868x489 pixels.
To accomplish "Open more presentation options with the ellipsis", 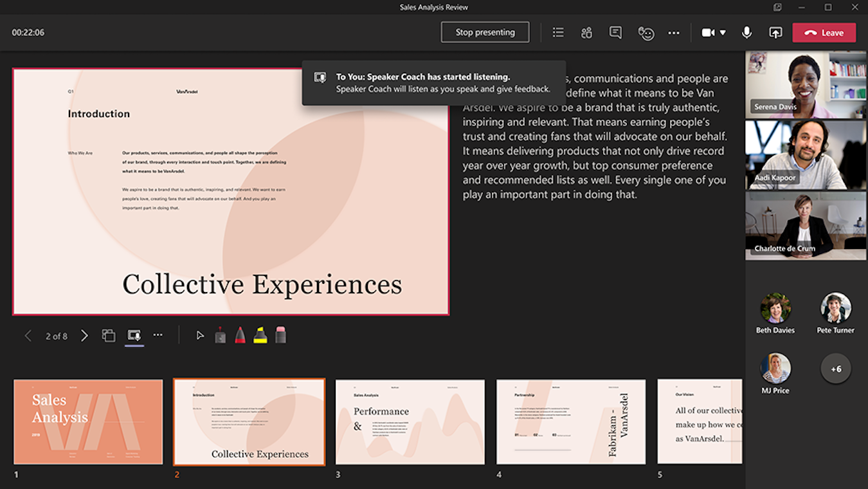I will pyautogui.click(x=158, y=335).
